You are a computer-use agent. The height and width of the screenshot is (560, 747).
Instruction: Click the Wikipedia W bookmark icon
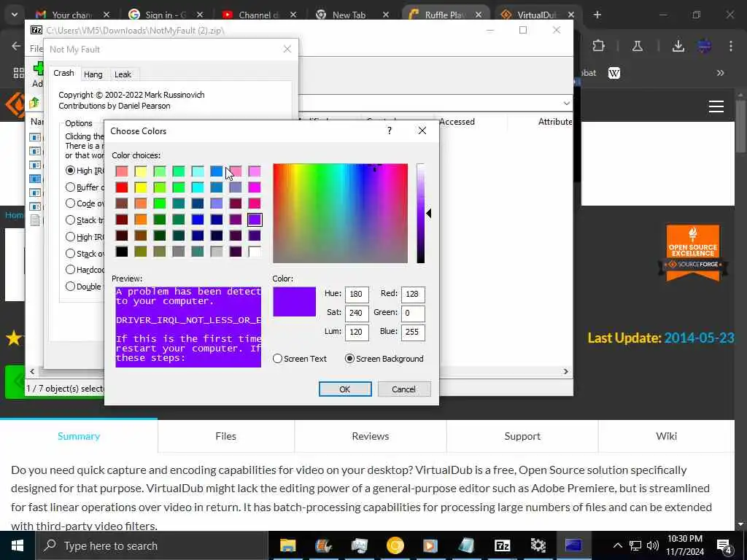point(614,73)
